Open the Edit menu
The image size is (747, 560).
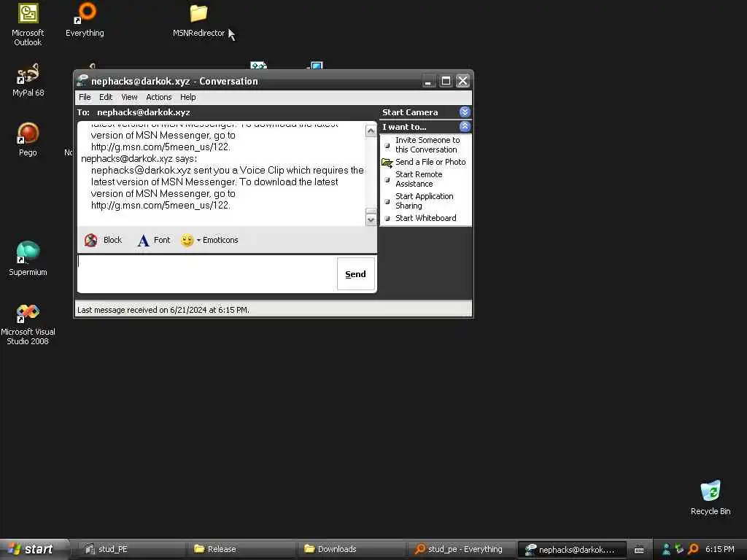click(x=106, y=97)
